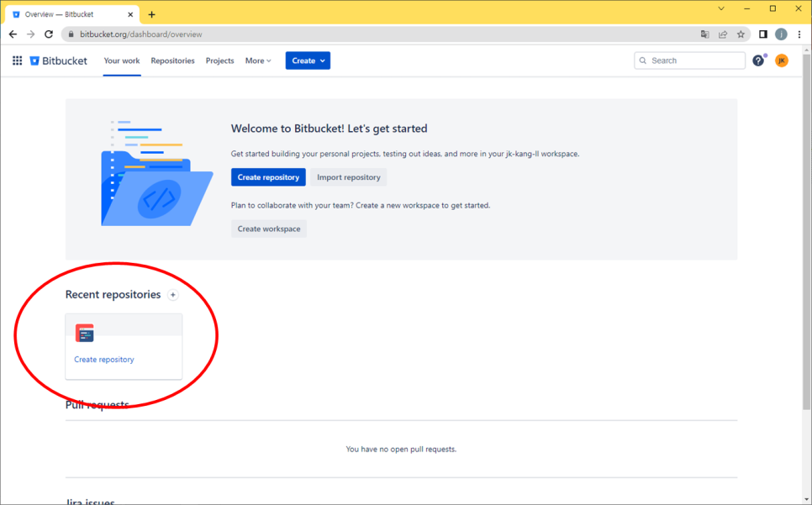Image resolution: width=812 pixels, height=505 pixels.
Task: Bookmark this page with star icon
Action: (741, 34)
